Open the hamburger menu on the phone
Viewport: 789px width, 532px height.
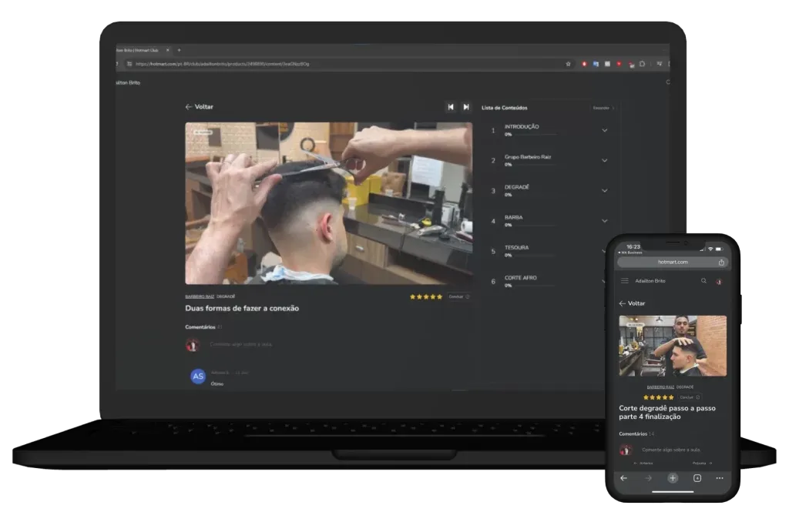pos(625,281)
